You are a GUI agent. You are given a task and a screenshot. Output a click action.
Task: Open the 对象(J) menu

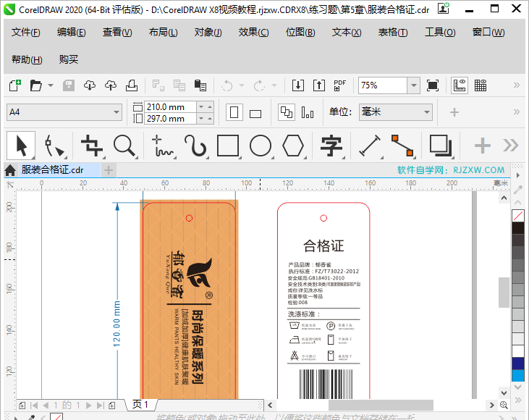[x=208, y=33]
